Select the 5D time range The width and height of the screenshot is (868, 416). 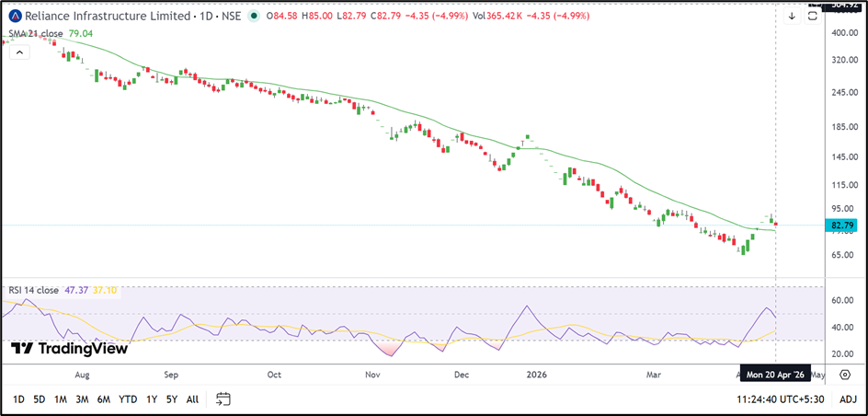point(40,399)
